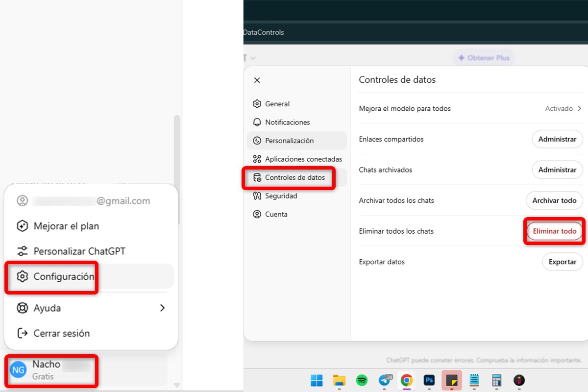Open Notepad from the taskbar
588x392 pixels.
click(474, 380)
